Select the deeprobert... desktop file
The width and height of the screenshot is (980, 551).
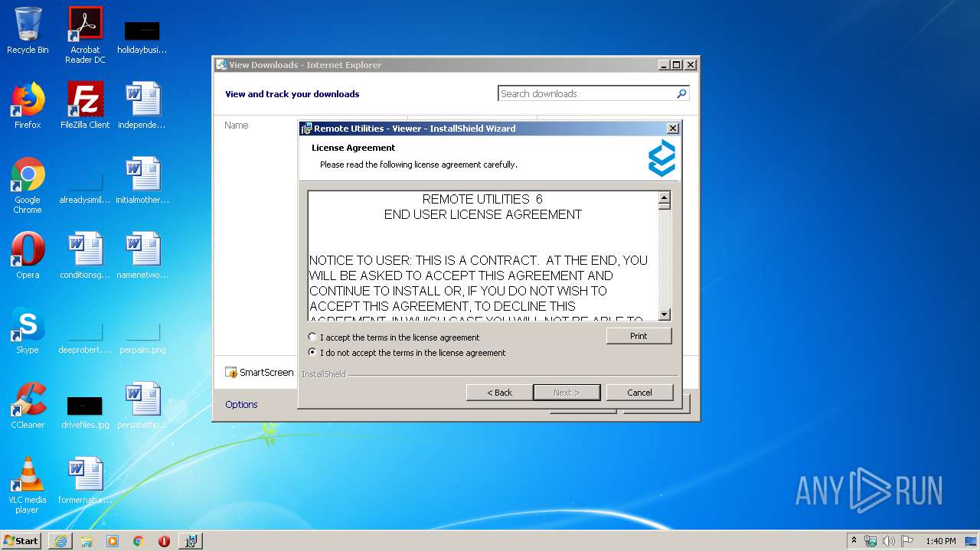tap(85, 337)
